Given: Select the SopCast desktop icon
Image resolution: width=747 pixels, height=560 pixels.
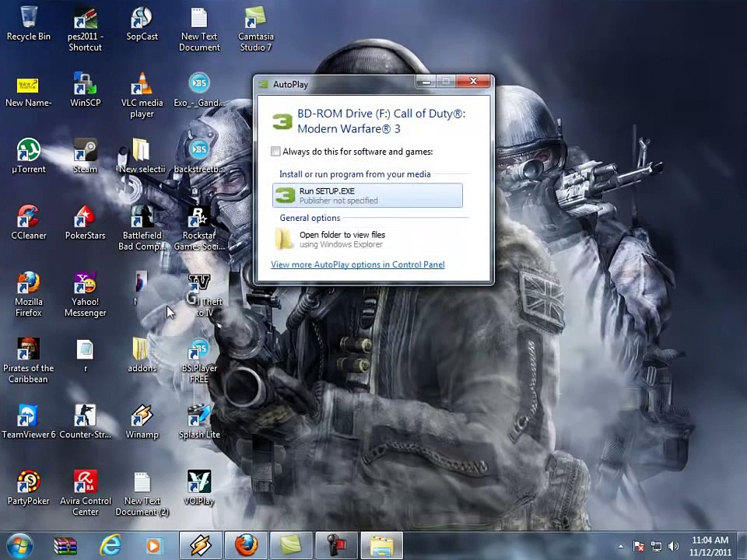Looking at the screenshot, I should point(142,23).
